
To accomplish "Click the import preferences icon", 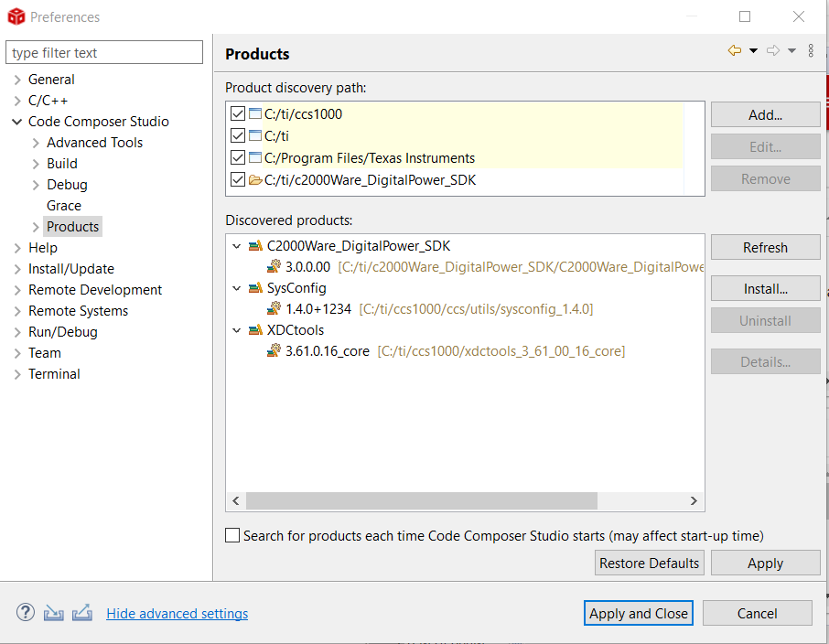I will (x=54, y=613).
